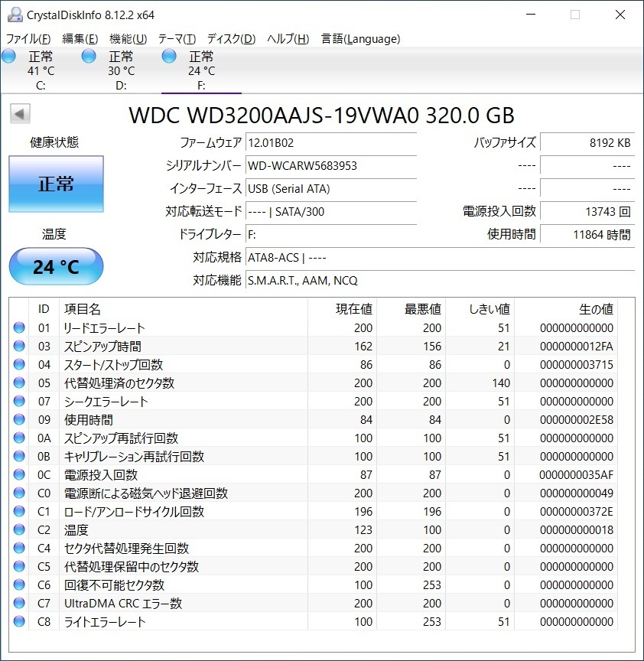Click the 生の値 column header
Image resolution: width=644 pixels, height=661 pixels.
[x=596, y=309]
